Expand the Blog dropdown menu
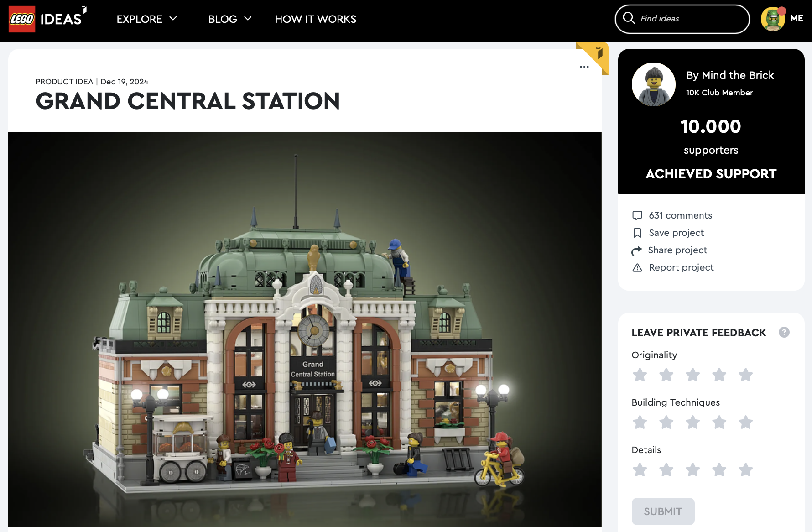The width and height of the screenshot is (812, 532). pos(230,19)
